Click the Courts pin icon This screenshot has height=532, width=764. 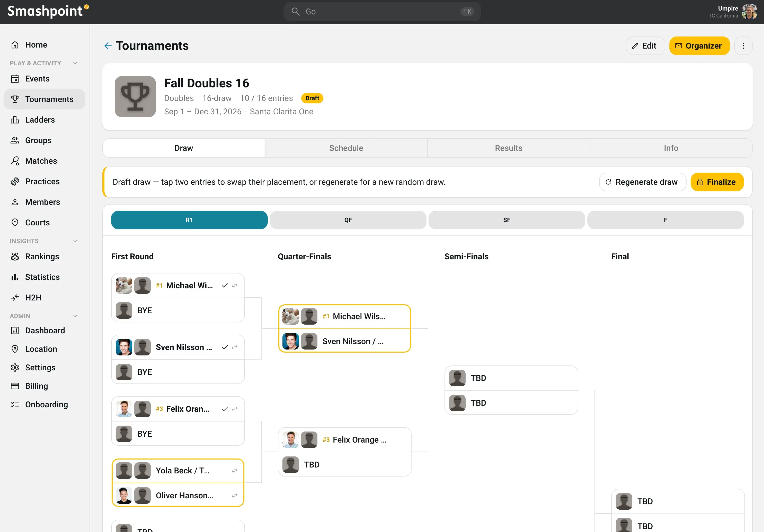(x=15, y=223)
